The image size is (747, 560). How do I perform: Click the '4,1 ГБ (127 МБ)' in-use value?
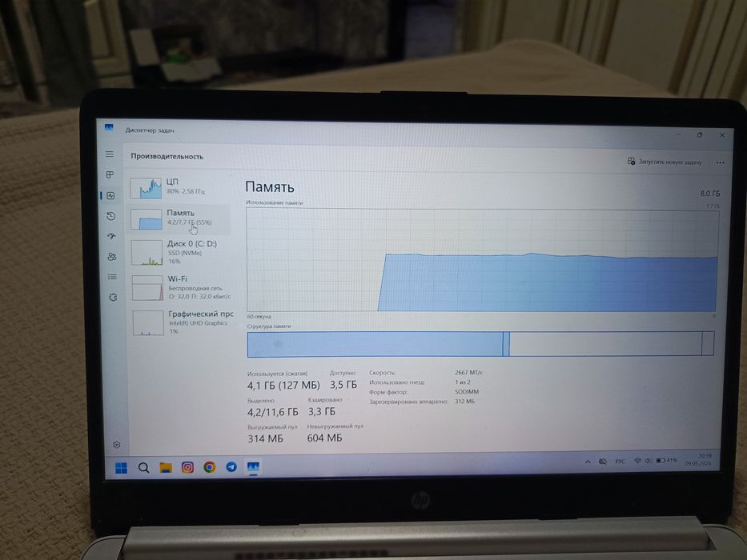coord(283,386)
